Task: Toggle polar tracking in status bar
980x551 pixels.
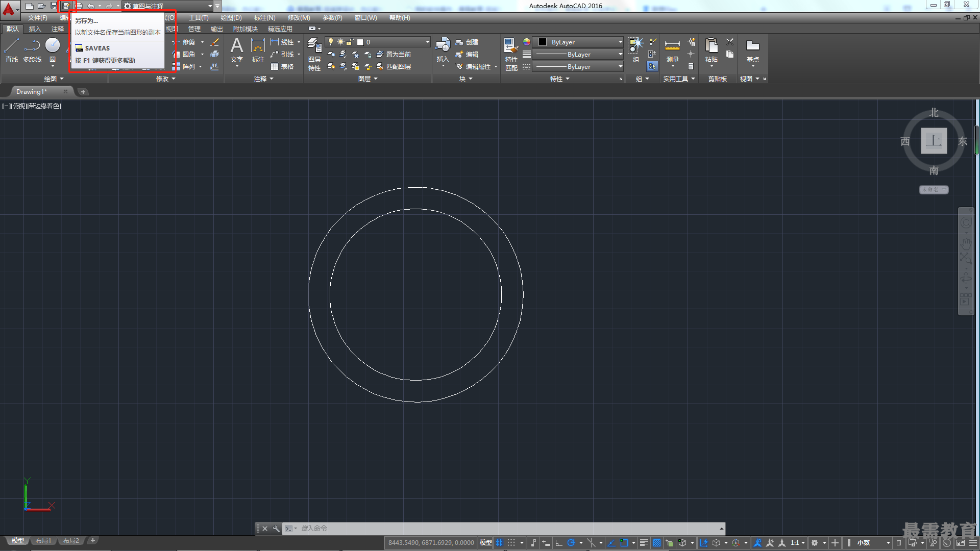Action: coord(571,543)
